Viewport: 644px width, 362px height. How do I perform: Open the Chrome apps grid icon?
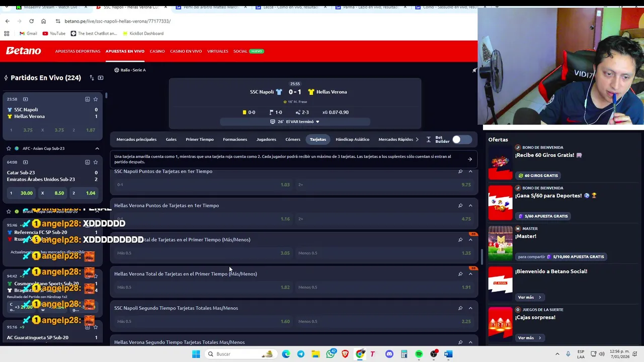[7, 33]
